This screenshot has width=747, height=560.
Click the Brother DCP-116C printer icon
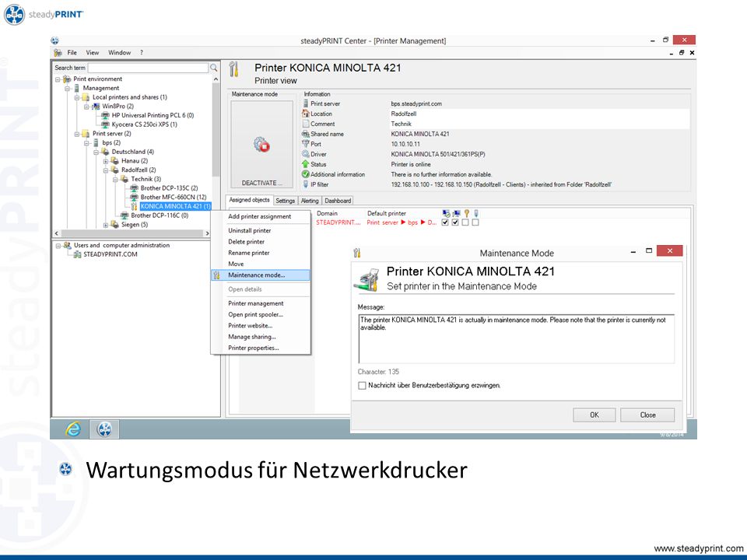tap(124, 215)
